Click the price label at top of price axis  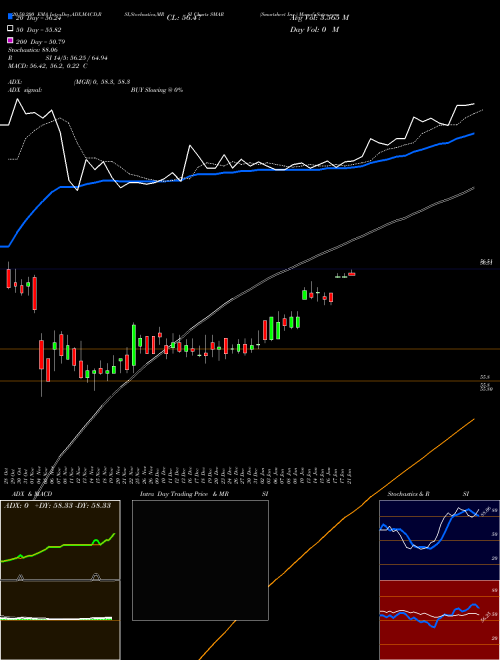pos(487,262)
